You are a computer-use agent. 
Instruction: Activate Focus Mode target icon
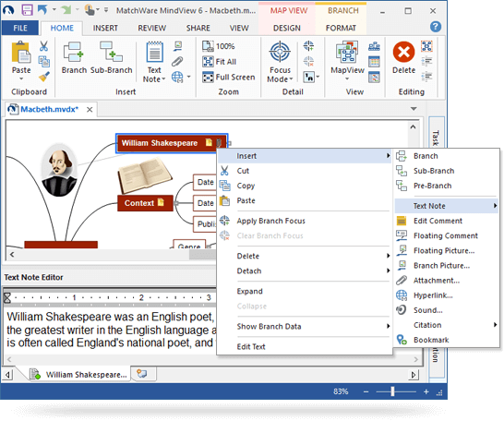click(280, 52)
